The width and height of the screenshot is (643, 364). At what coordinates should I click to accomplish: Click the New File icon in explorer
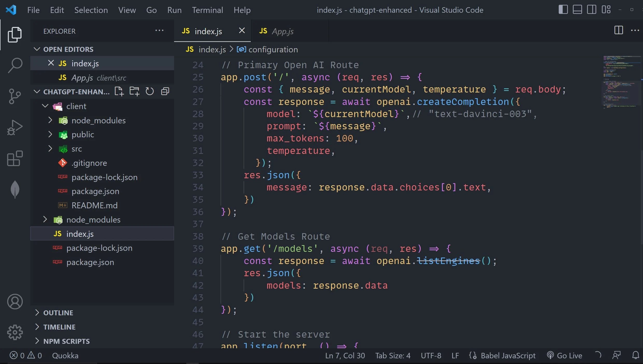[119, 91]
